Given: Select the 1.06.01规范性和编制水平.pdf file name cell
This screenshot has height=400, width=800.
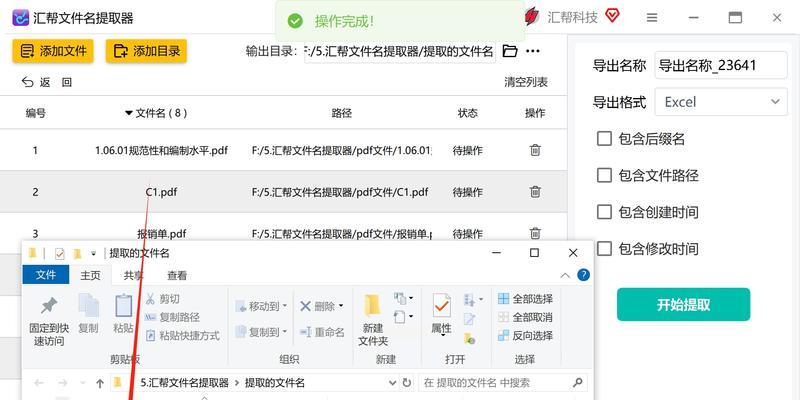Looking at the screenshot, I should [161, 151].
